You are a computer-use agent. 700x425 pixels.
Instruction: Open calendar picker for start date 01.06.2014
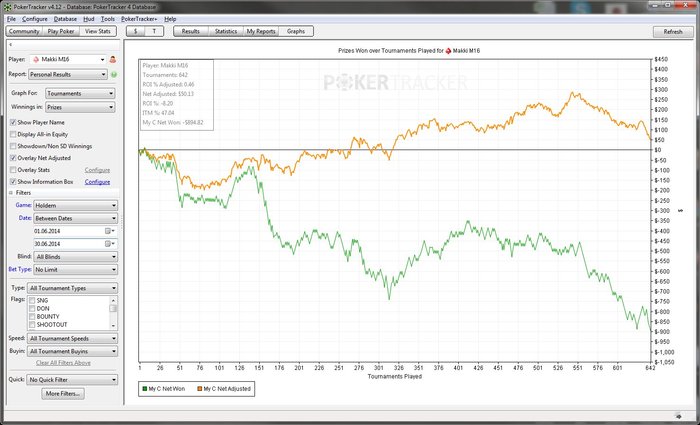pyautogui.click(x=109, y=231)
